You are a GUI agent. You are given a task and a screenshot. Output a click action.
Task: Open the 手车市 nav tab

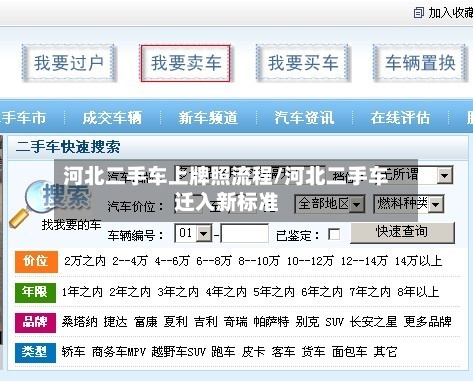pyautogui.click(x=23, y=118)
